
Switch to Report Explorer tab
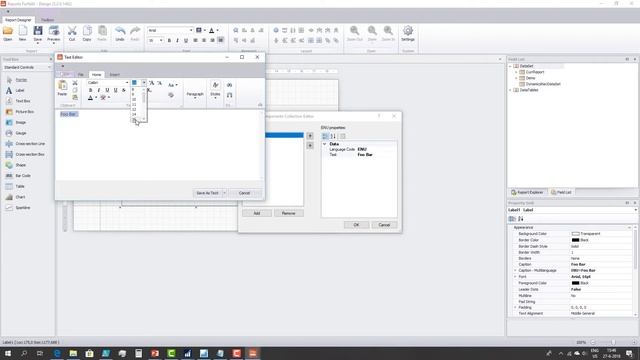tap(527, 192)
